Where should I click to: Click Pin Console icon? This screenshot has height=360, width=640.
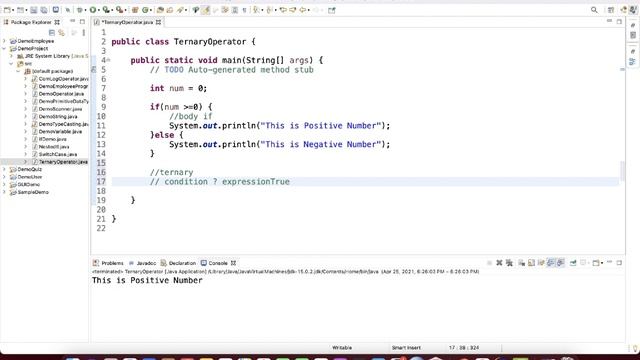click(x=573, y=263)
